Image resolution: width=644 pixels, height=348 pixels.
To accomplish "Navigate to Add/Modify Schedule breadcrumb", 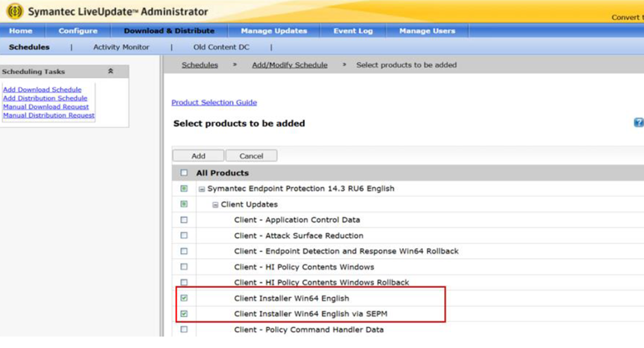I will click(x=289, y=65).
